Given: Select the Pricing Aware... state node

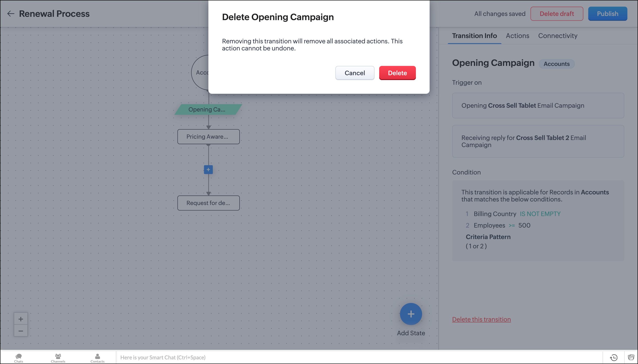Looking at the screenshot, I should pyautogui.click(x=208, y=137).
